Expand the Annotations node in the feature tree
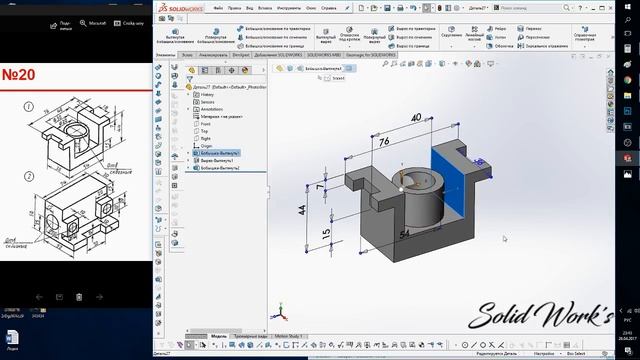640x360 pixels. point(188,109)
